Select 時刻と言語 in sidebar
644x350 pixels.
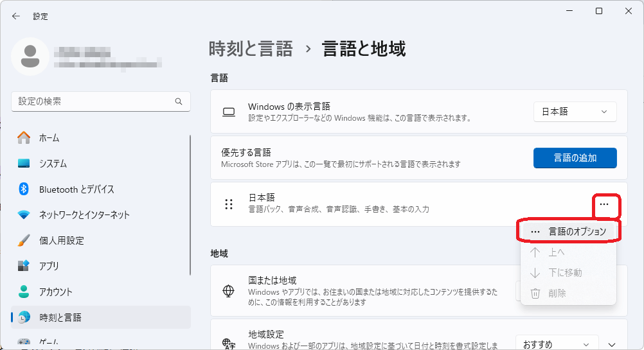click(60, 317)
